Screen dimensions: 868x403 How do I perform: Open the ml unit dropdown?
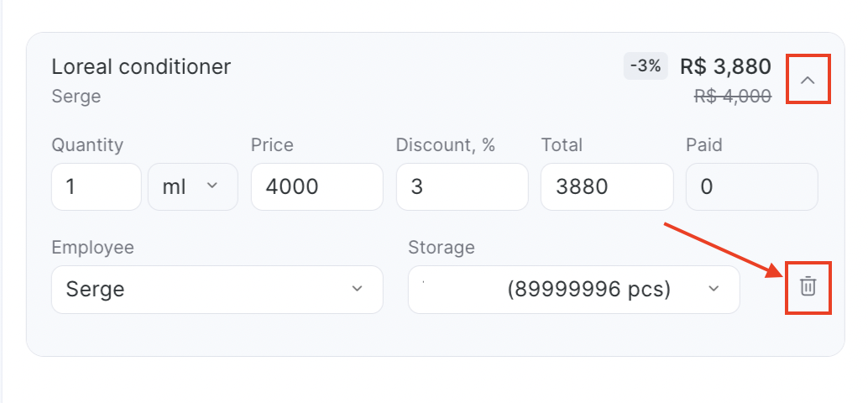tap(192, 186)
